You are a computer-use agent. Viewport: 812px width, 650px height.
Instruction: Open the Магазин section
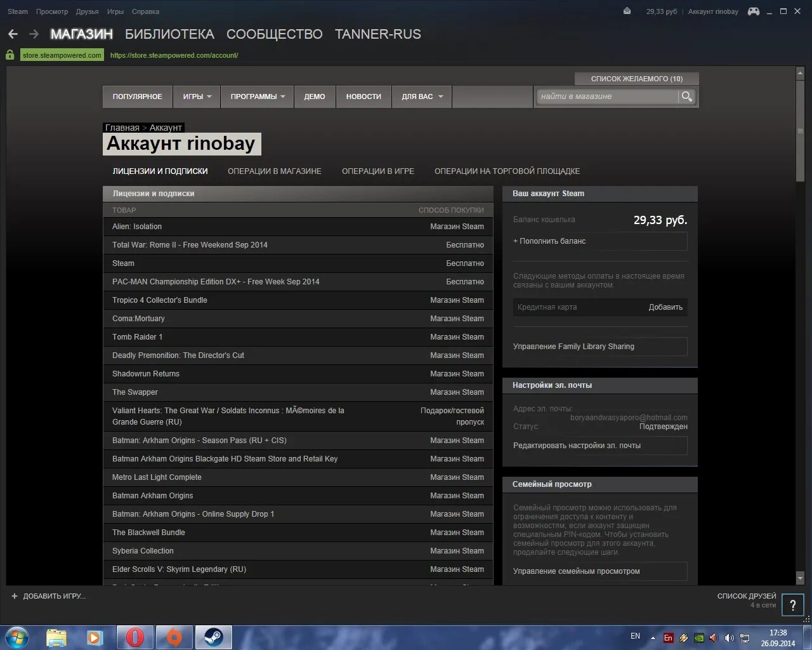tap(82, 34)
